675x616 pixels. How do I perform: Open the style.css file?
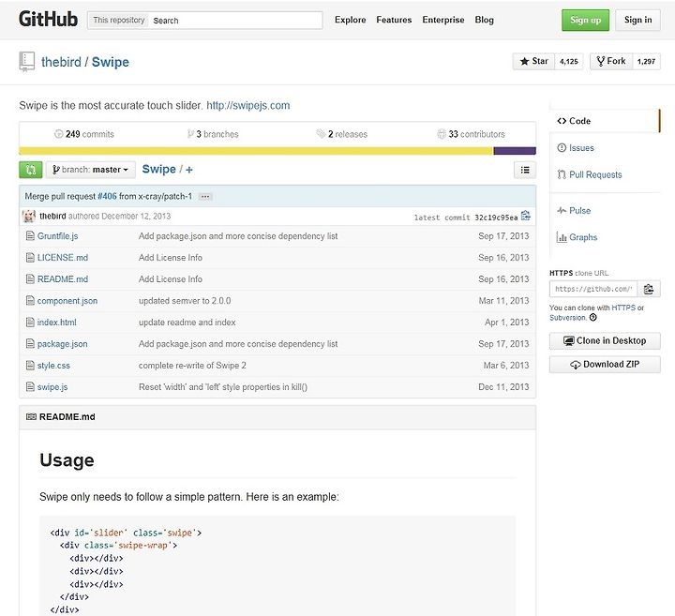pos(53,366)
